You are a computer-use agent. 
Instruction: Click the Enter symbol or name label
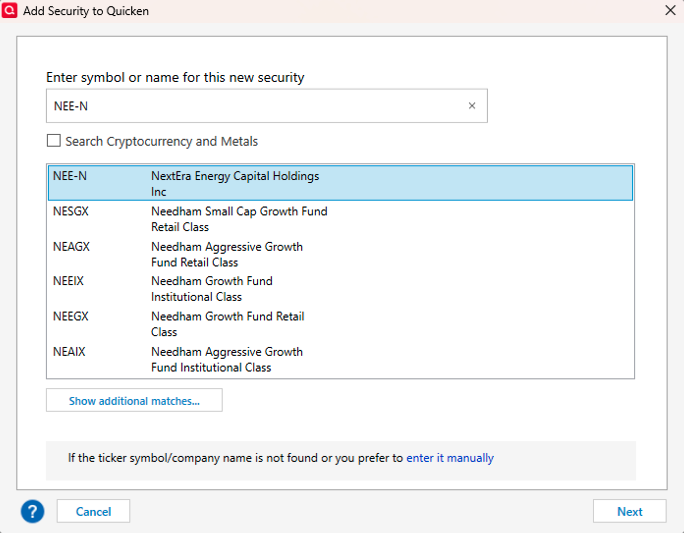click(175, 77)
